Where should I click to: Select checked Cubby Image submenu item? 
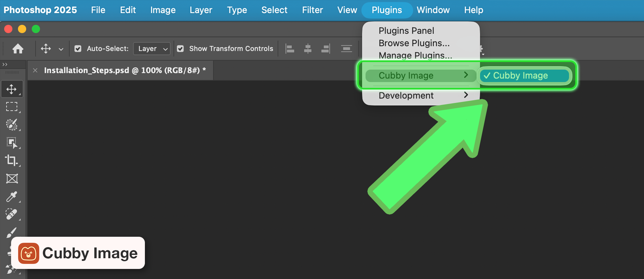tap(524, 75)
